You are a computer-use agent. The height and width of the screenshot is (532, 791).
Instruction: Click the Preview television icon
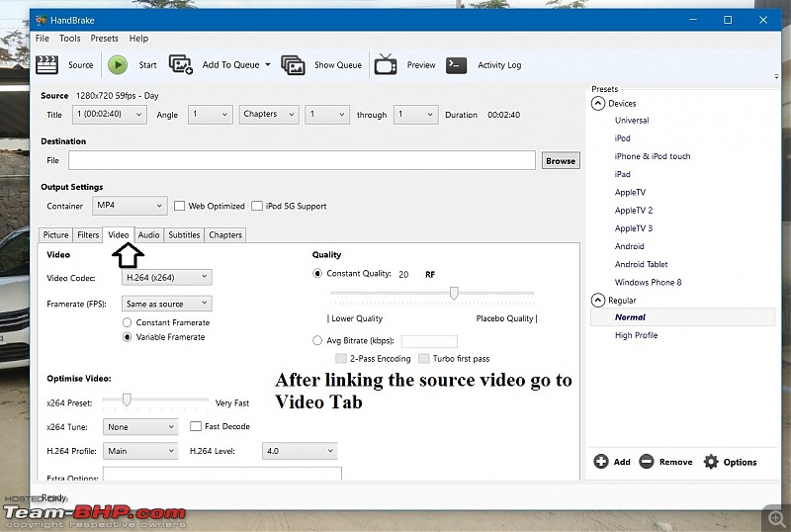(386, 64)
